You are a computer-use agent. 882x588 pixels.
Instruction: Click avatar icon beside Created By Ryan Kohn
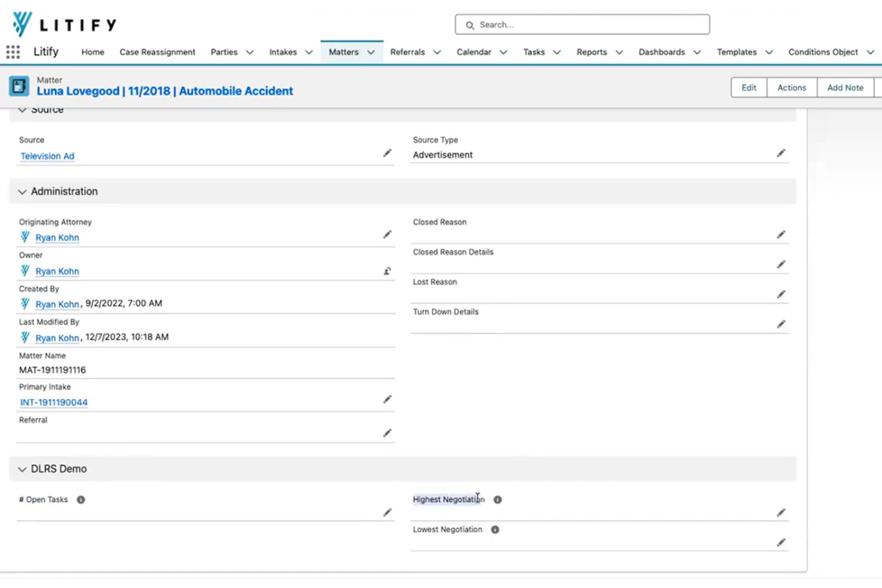coord(25,304)
